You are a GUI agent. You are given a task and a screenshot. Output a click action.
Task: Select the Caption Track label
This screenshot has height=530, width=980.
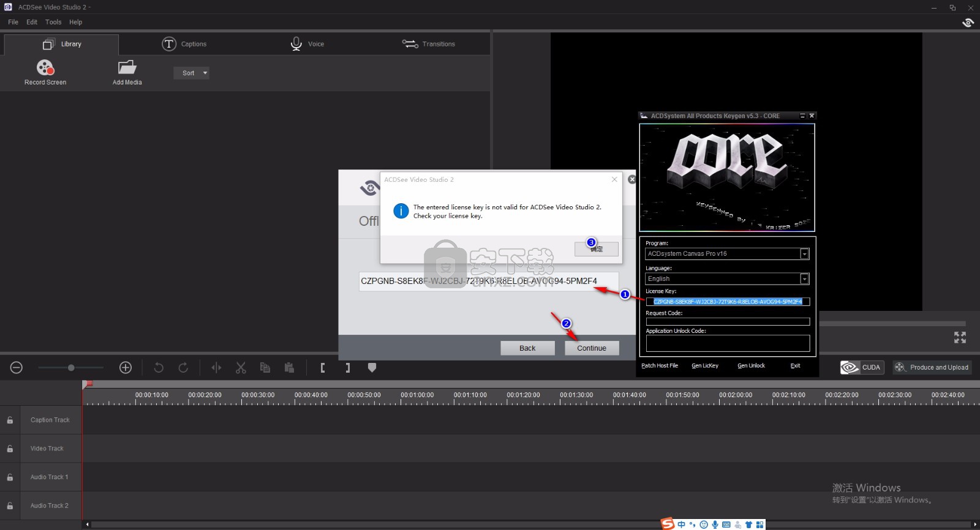(50, 420)
